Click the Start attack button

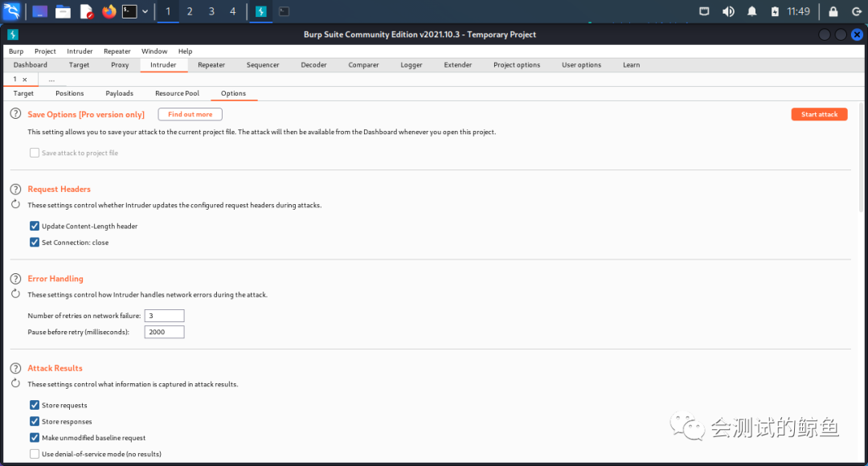(x=819, y=114)
